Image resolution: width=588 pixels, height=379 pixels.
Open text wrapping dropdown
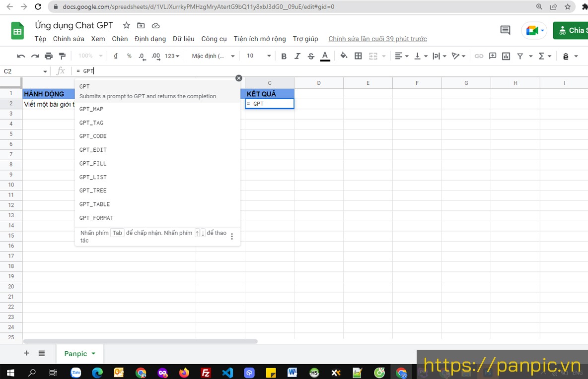pos(440,56)
